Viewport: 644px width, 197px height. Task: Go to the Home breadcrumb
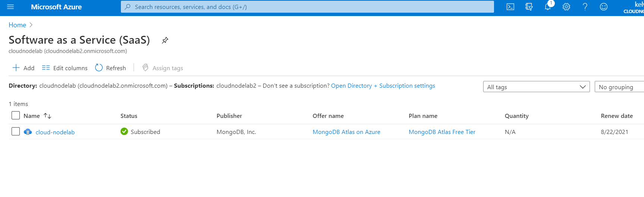17,25
